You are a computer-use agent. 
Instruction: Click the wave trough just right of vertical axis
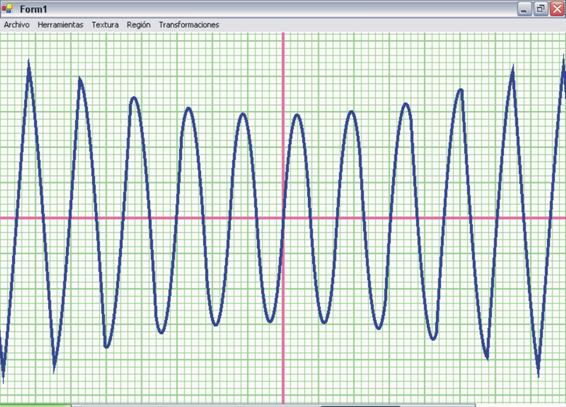pos(324,321)
